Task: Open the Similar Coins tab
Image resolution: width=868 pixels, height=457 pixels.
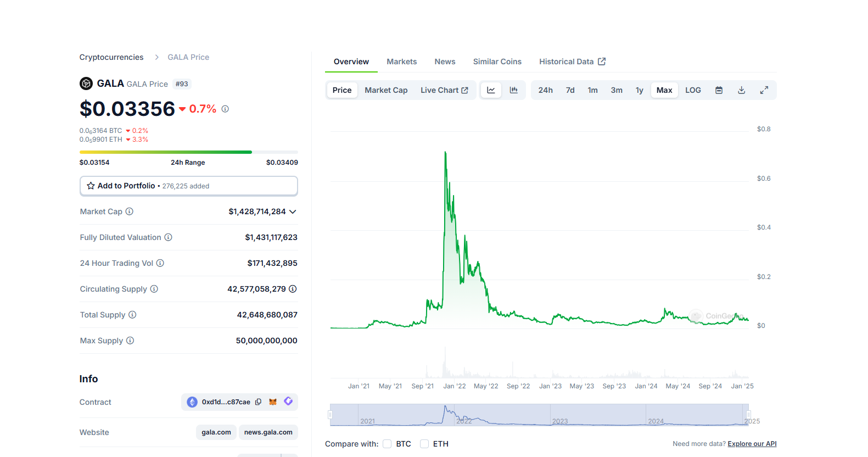Action: pyautogui.click(x=497, y=62)
